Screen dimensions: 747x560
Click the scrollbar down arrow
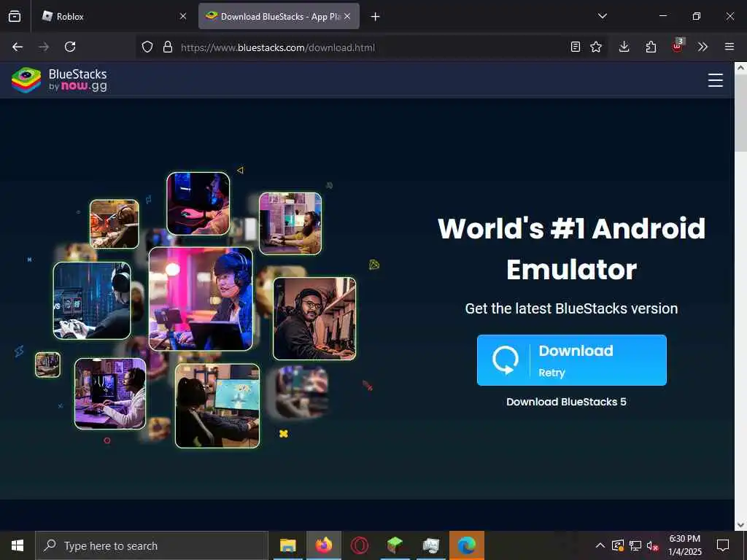pyautogui.click(x=741, y=525)
